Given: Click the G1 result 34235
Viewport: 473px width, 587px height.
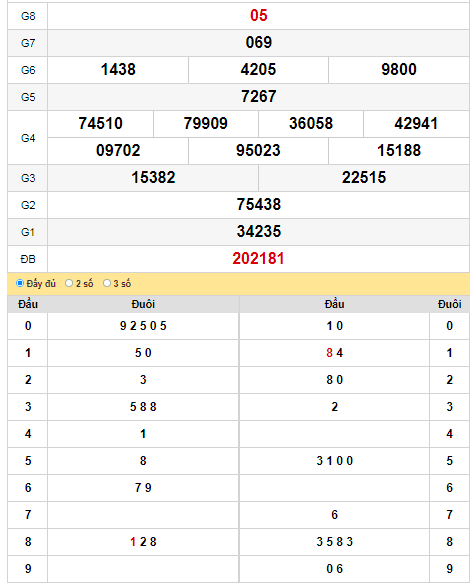Looking at the screenshot, I should (258, 231).
